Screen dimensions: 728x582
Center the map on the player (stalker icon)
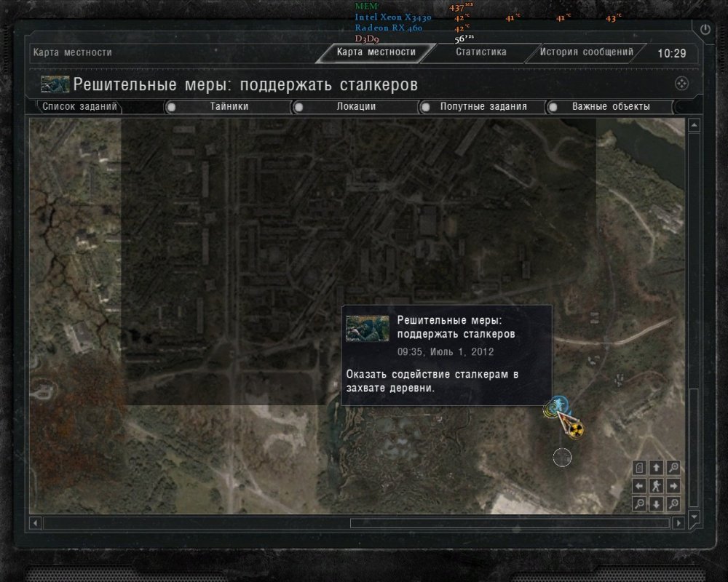click(656, 486)
